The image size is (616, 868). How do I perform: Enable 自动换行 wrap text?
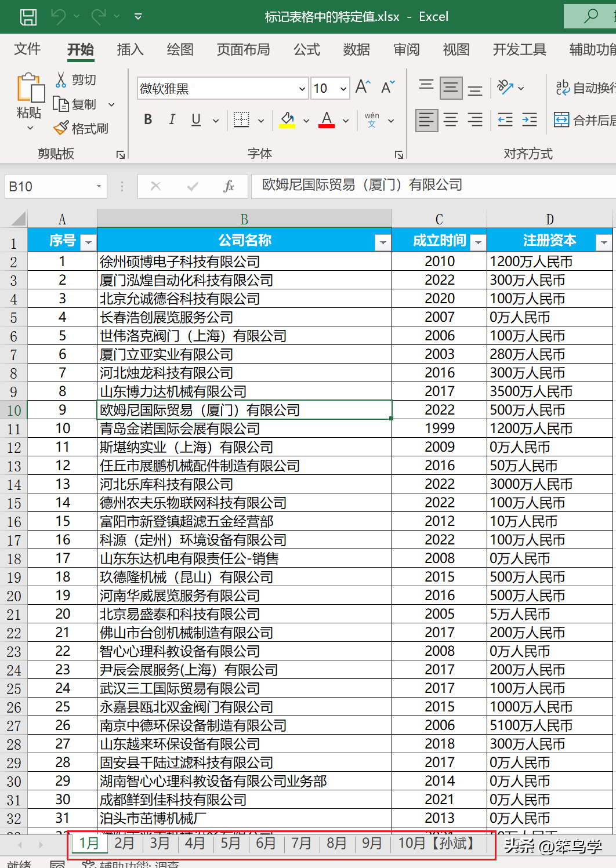coord(585,88)
